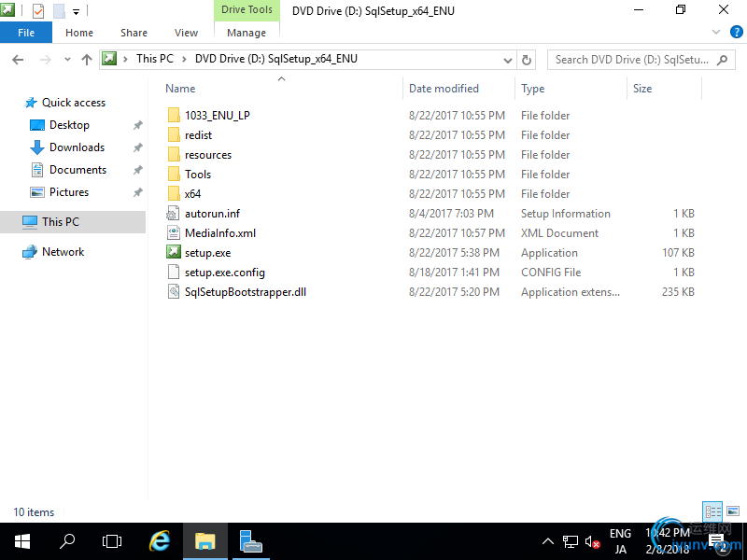Click the DVD Drive (D:) breadcrumb segment
The image size is (747, 560).
pyautogui.click(x=275, y=59)
